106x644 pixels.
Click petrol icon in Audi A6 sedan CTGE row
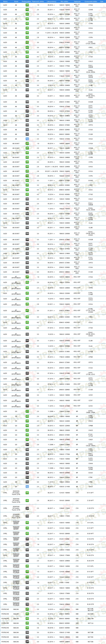27,57
